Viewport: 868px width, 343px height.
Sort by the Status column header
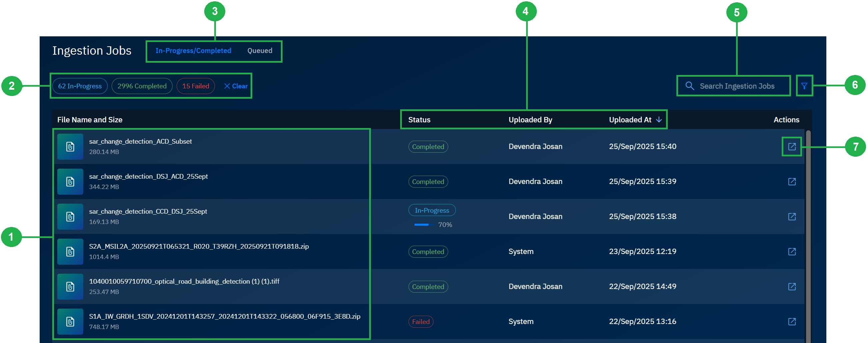pyautogui.click(x=419, y=119)
